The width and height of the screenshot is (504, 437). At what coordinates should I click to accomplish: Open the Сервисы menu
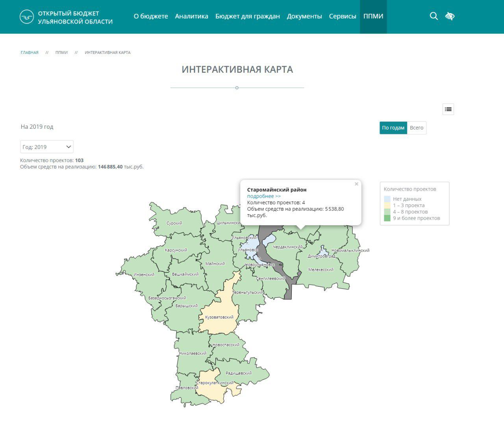click(x=343, y=17)
